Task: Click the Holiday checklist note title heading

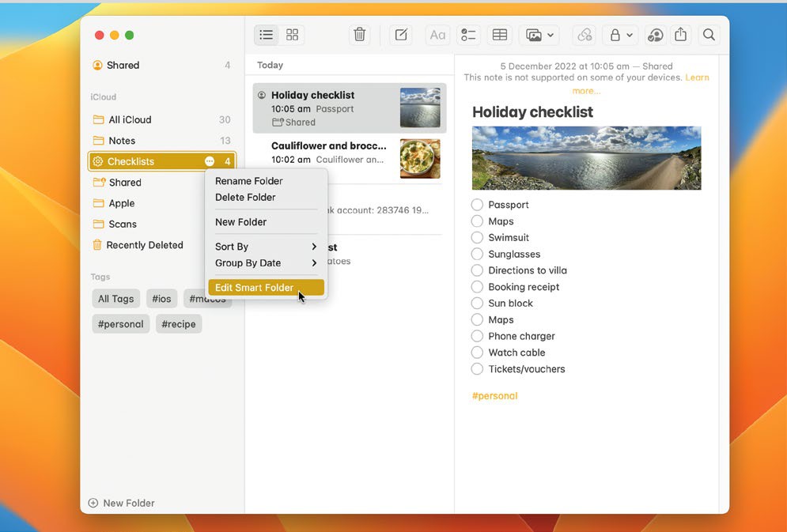Action: 532,111
